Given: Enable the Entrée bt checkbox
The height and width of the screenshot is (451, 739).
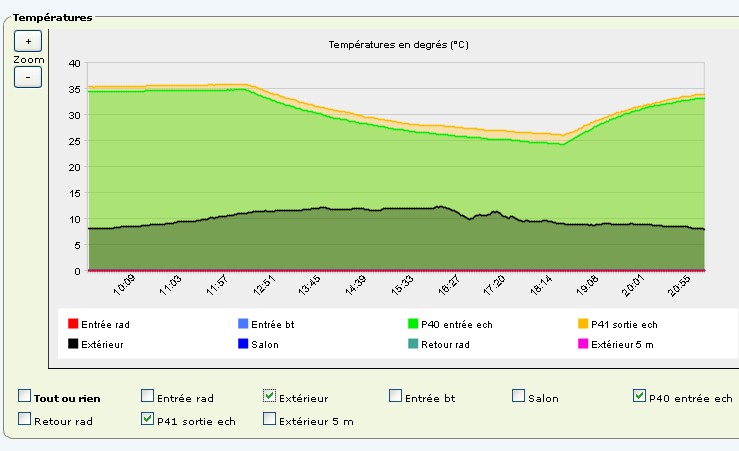Looking at the screenshot, I should [x=395, y=396].
